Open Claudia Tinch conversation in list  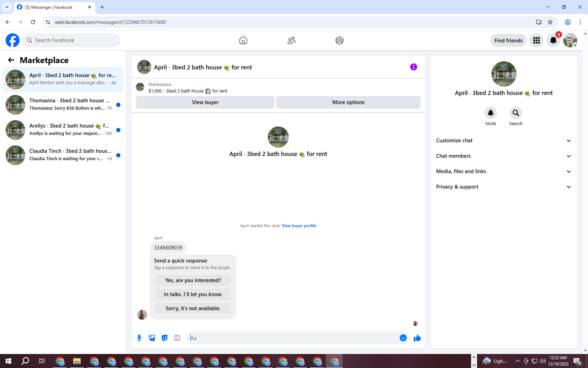tap(63, 155)
